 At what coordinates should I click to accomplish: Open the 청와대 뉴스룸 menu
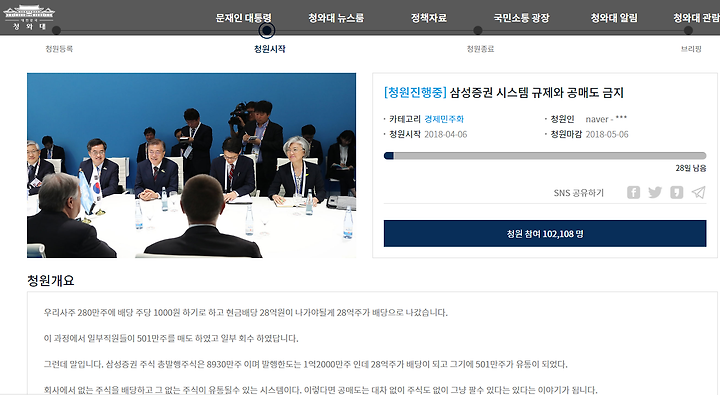336,18
